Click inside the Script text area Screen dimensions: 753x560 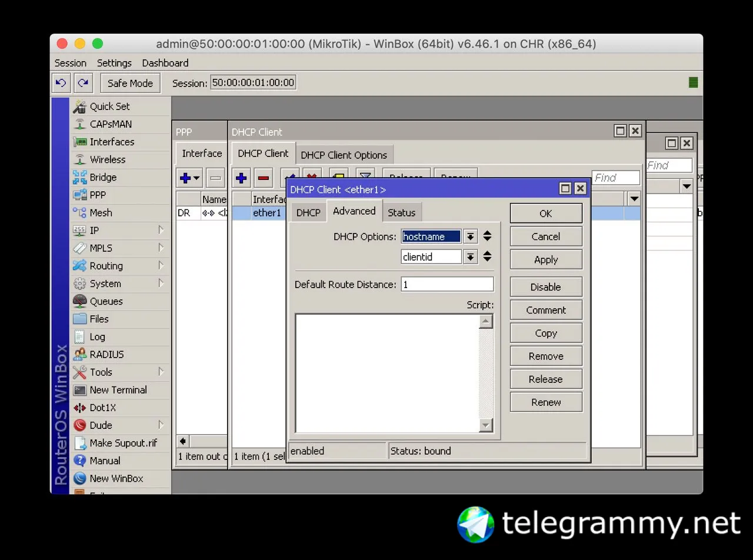[387, 373]
